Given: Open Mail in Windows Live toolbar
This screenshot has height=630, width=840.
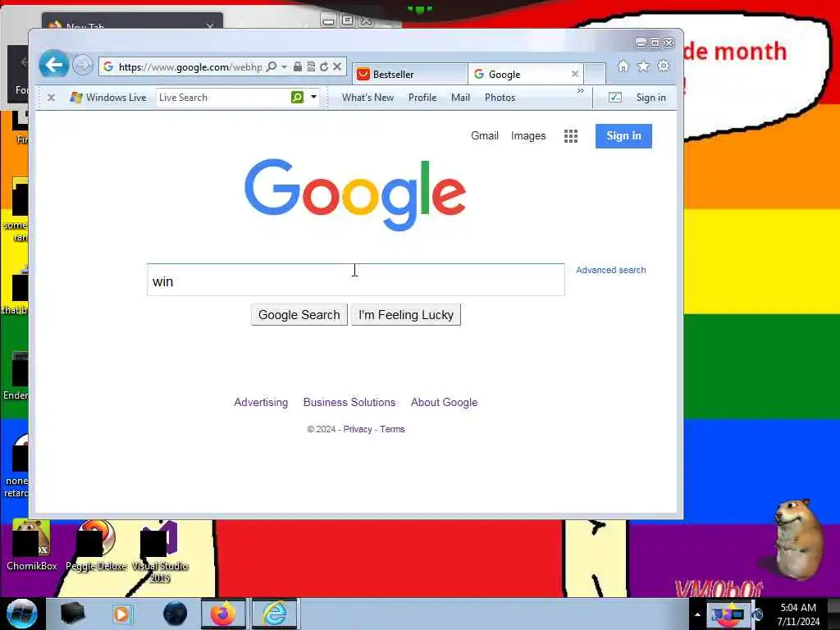Looking at the screenshot, I should 461,98.
